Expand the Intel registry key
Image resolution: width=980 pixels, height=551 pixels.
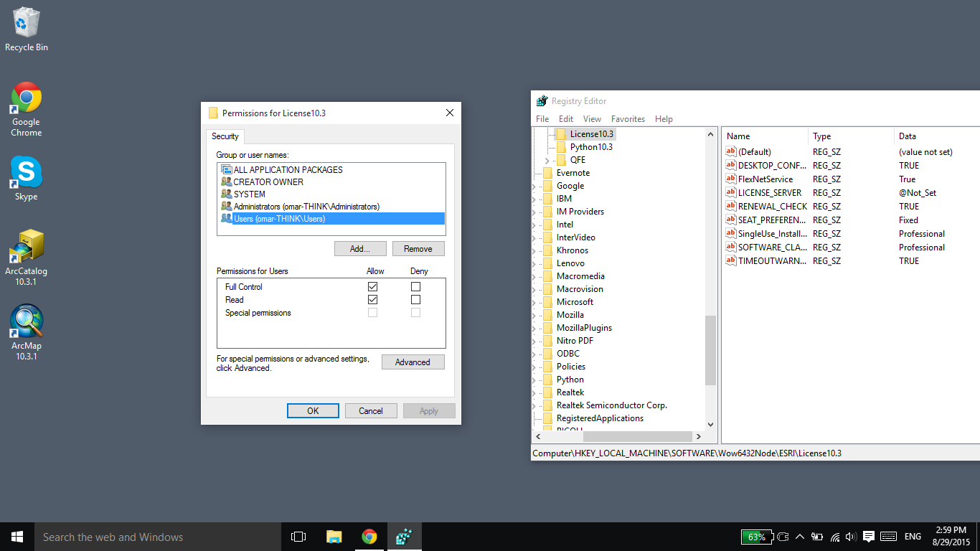point(534,225)
